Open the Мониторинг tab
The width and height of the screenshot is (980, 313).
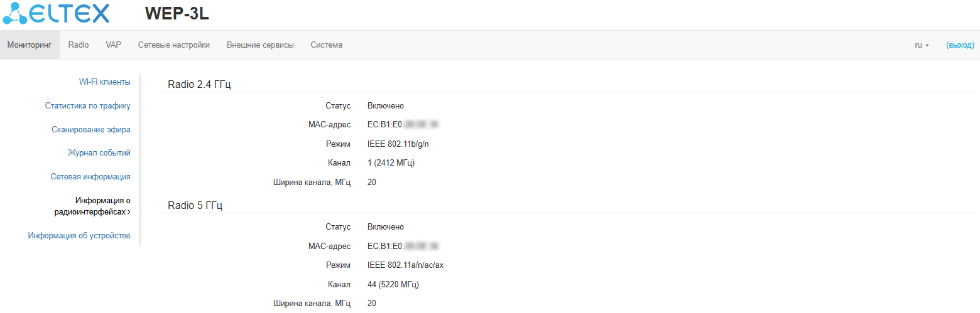click(x=30, y=45)
